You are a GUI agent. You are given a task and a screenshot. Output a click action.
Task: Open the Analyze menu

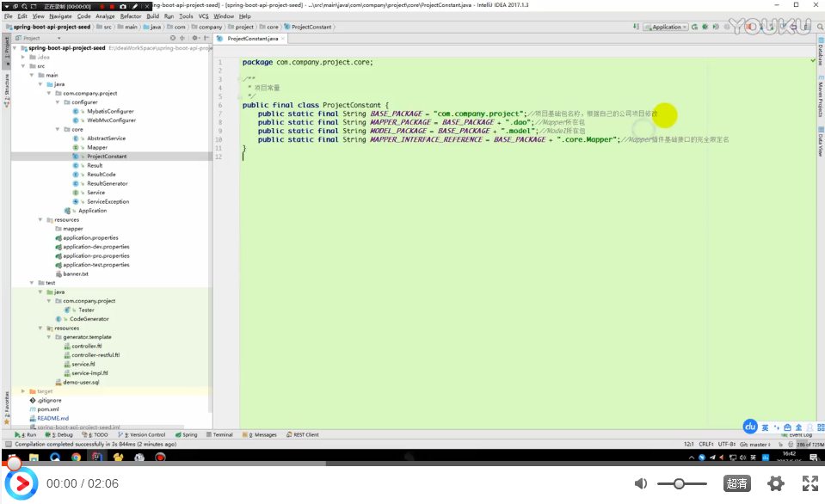point(105,15)
